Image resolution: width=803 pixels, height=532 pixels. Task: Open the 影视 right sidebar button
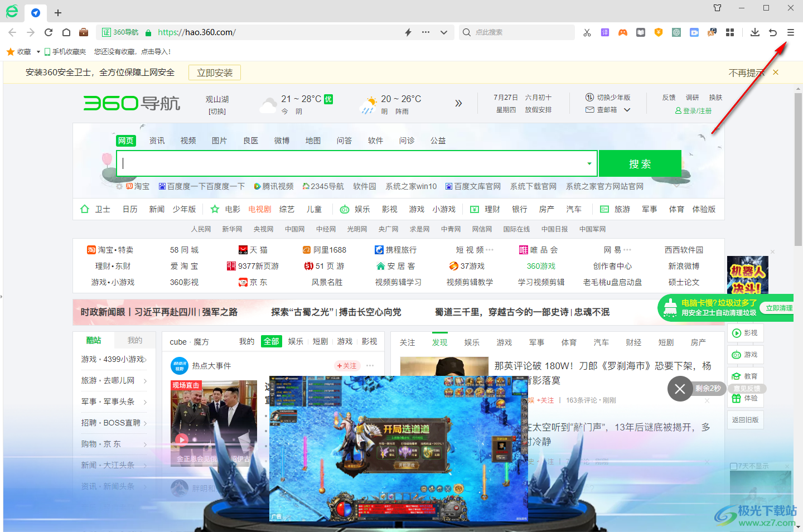tap(745, 333)
